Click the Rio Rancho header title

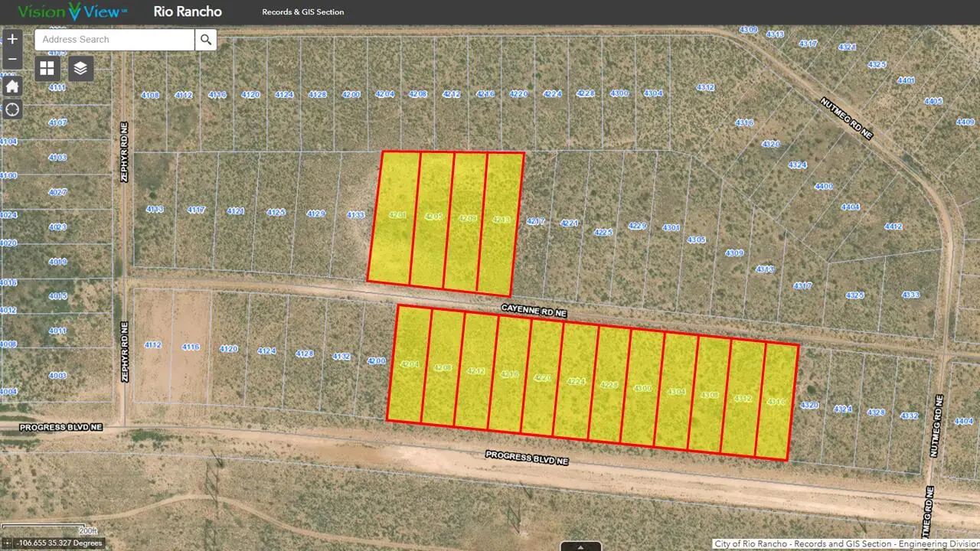point(187,11)
